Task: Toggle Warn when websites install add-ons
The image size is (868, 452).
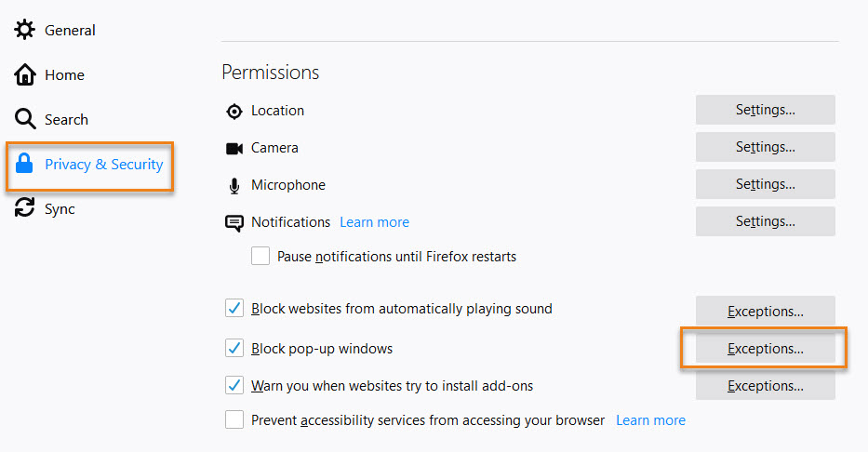Action: click(234, 385)
